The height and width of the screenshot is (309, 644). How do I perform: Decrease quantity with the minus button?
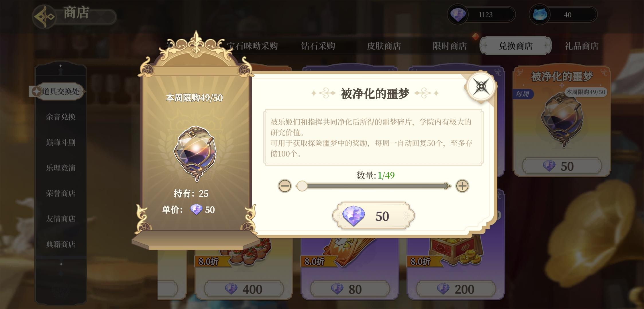pyautogui.click(x=284, y=186)
